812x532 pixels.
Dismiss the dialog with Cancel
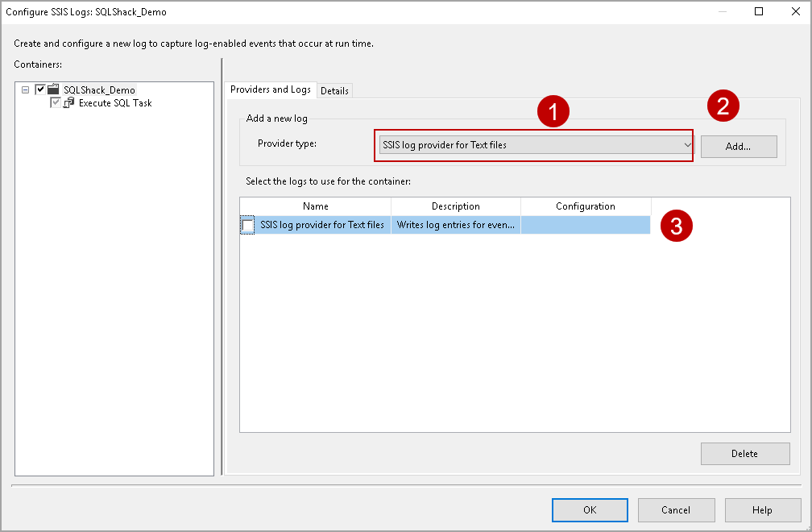pyautogui.click(x=676, y=509)
